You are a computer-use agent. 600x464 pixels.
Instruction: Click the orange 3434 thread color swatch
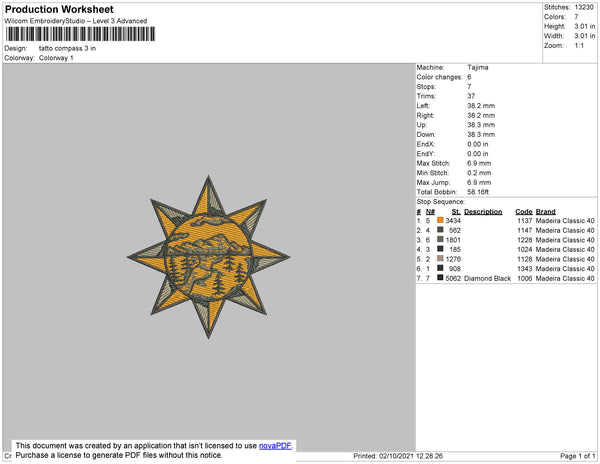point(440,220)
